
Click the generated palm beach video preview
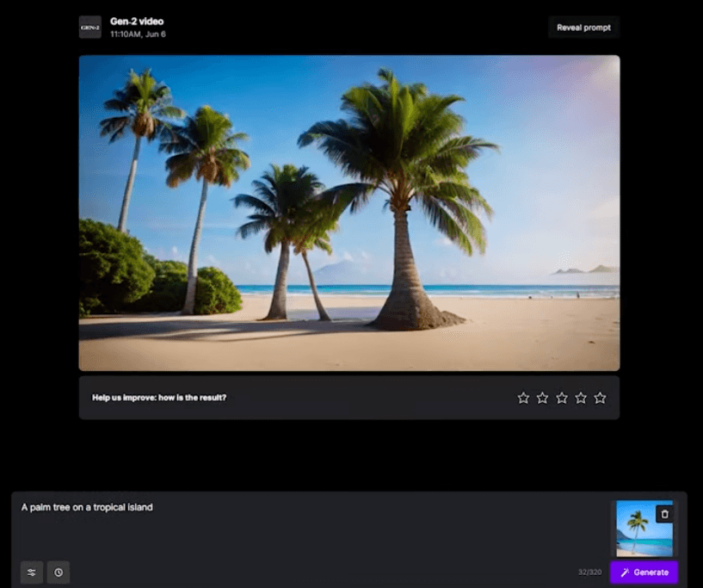pyautogui.click(x=348, y=213)
